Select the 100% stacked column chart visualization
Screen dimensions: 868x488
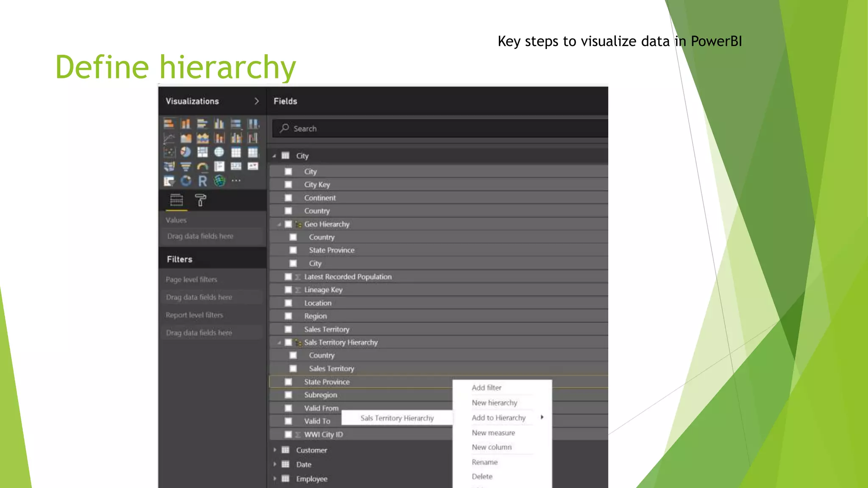253,124
